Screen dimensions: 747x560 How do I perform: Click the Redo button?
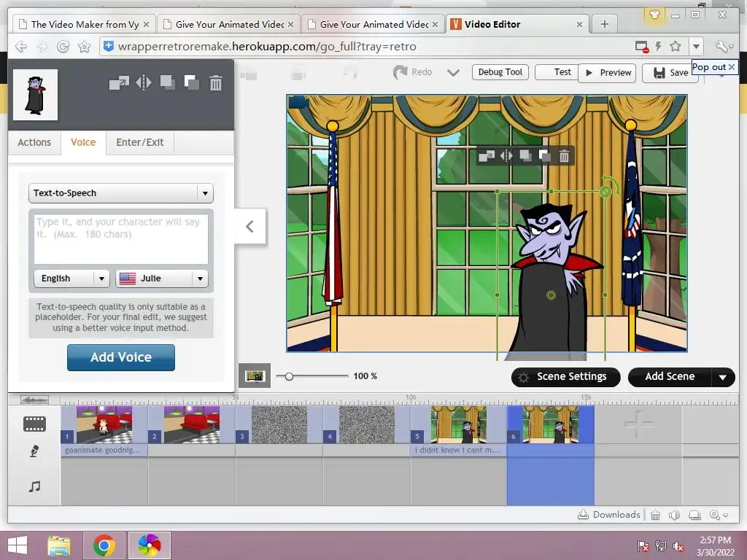click(413, 72)
